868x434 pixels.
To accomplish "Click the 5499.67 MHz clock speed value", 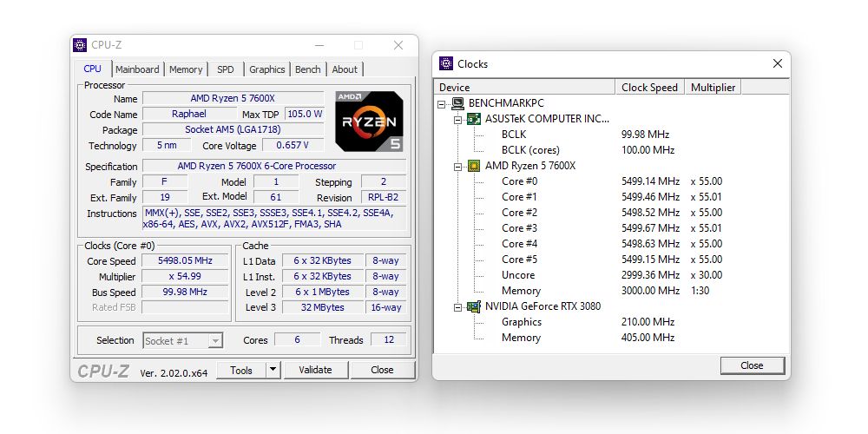I will 650,228.
